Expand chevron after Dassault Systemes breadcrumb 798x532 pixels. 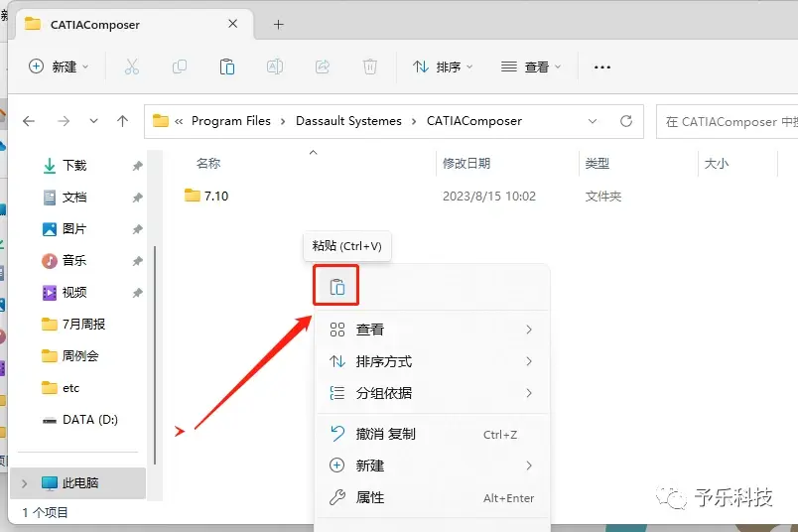pos(414,121)
